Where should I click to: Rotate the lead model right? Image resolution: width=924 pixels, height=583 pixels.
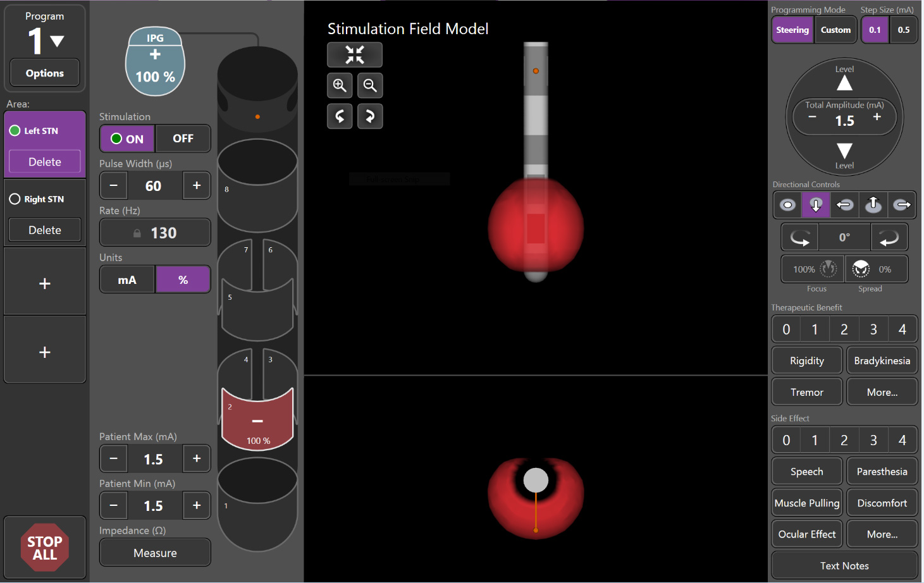pos(370,116)
